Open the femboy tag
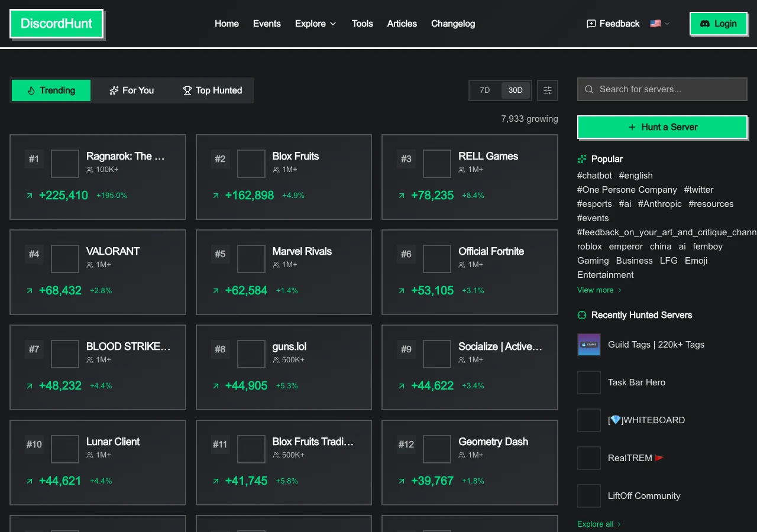 click(x=708, y=246)
